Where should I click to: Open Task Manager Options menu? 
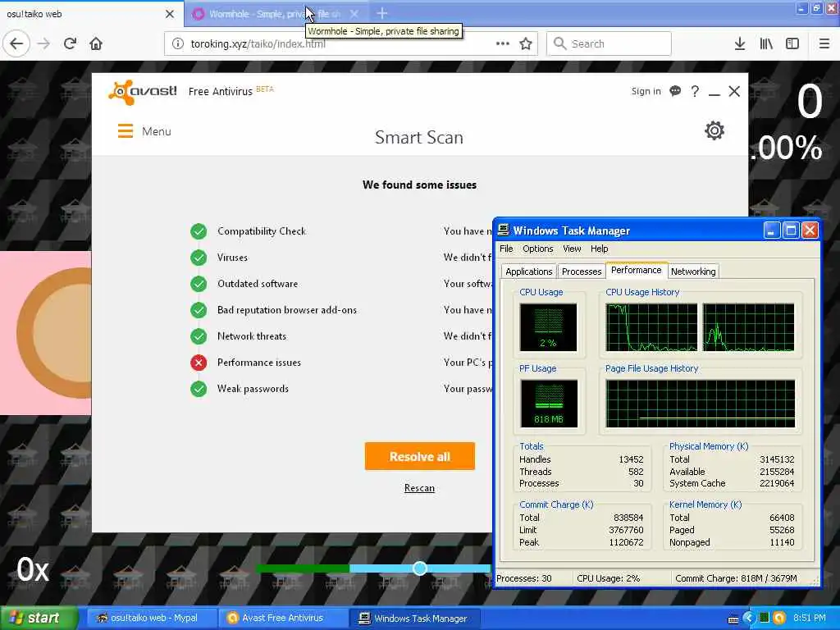(x=538, y=249)
